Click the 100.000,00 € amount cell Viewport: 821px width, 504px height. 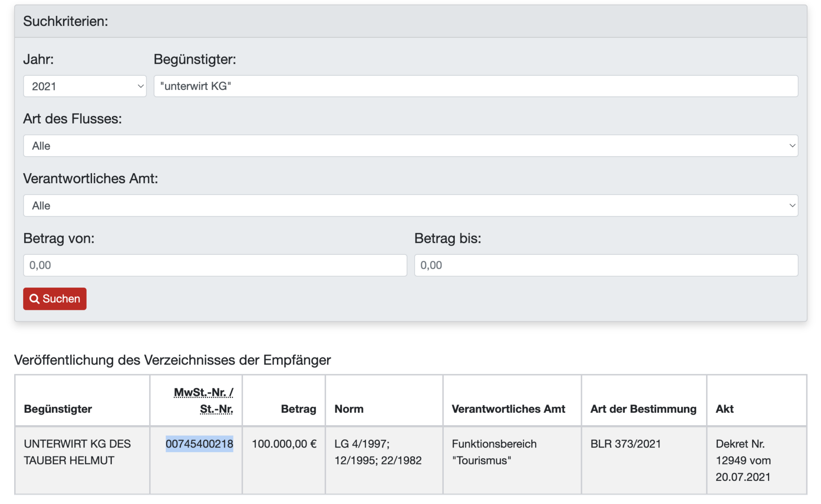(x=284, y=444)
